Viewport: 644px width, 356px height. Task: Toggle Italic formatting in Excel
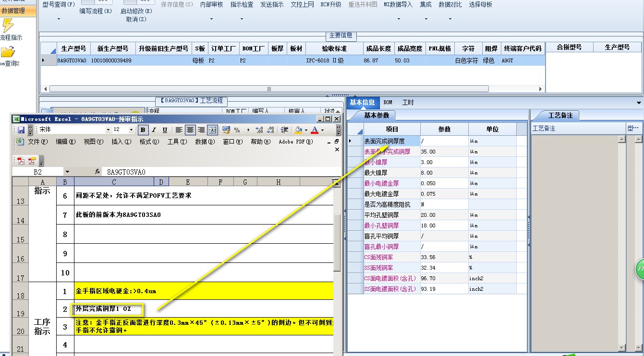point(154,130)
